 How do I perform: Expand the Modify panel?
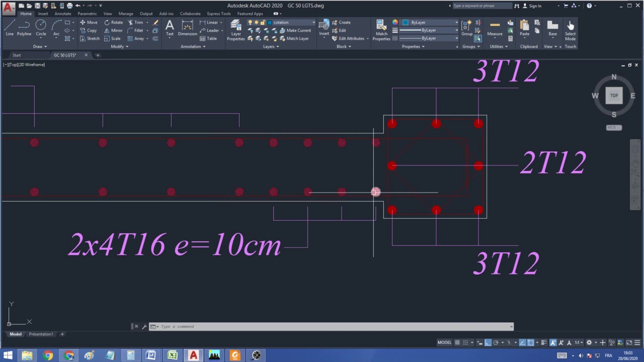tap(119, 46)
